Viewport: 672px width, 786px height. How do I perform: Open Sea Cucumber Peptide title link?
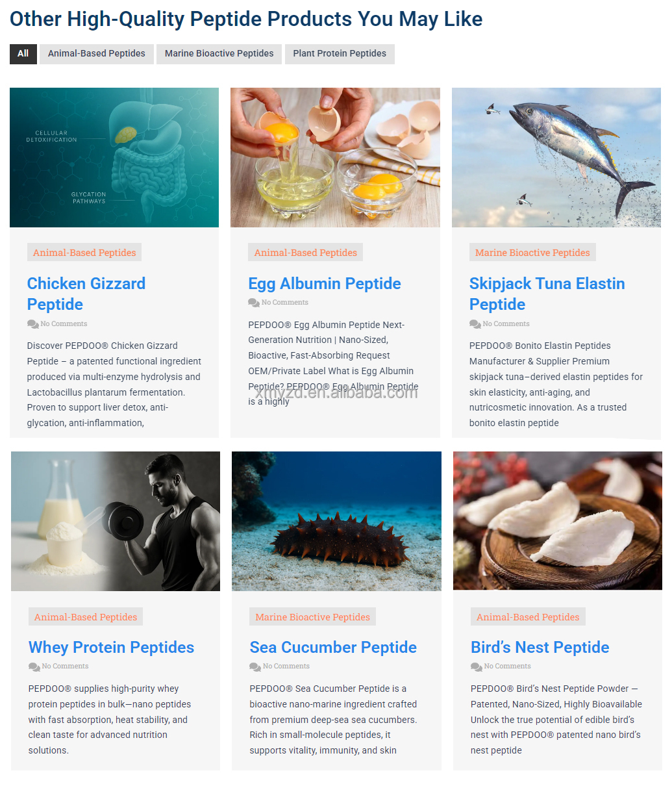click(x=333, y=648)
